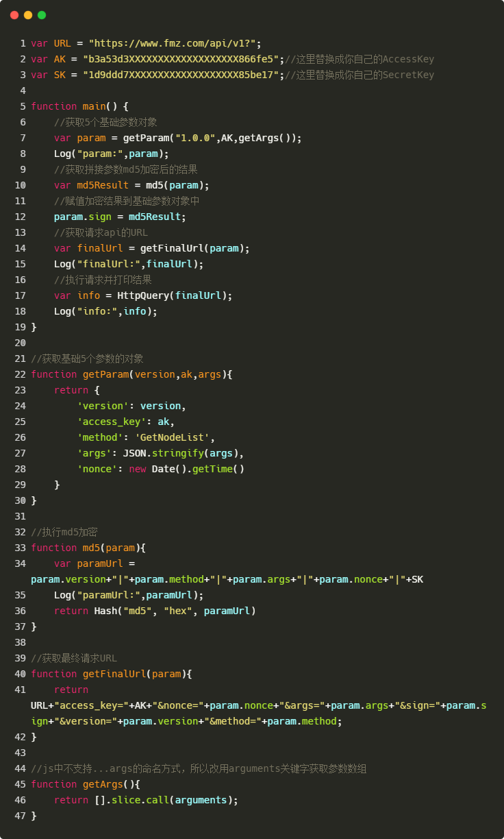
Task: Click md5Result on the var declaration line
Action: [x=103, y=185]
